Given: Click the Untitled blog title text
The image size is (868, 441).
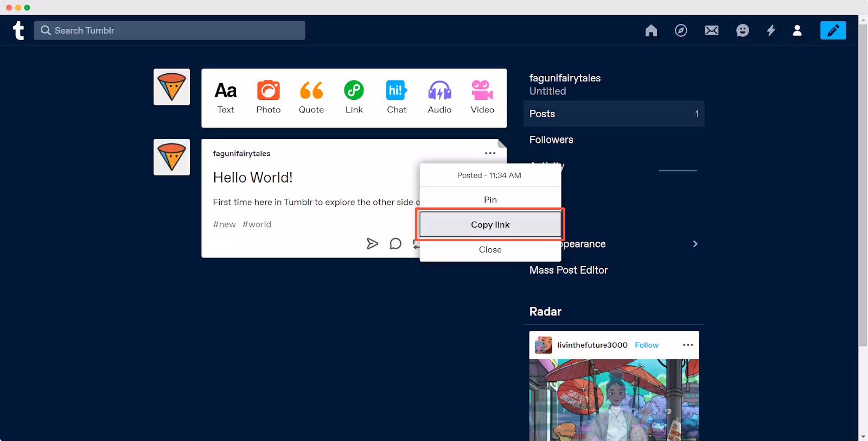Looking at the screenshot, I should click(x=547, y=91).
